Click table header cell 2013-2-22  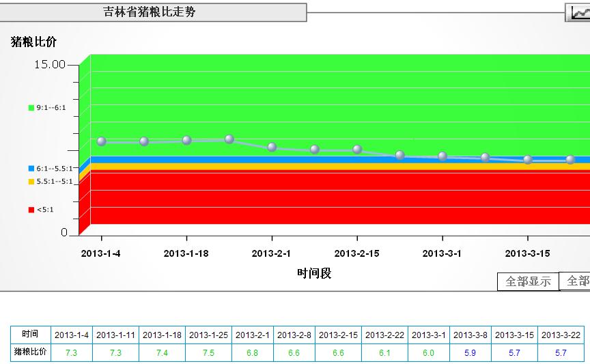[x=384, y=335]
